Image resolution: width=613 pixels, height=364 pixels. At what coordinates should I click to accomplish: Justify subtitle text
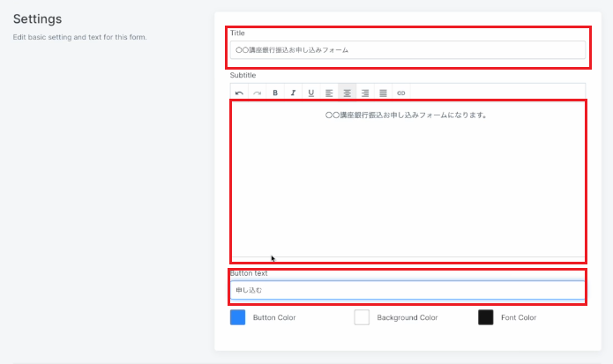point(383,93)
